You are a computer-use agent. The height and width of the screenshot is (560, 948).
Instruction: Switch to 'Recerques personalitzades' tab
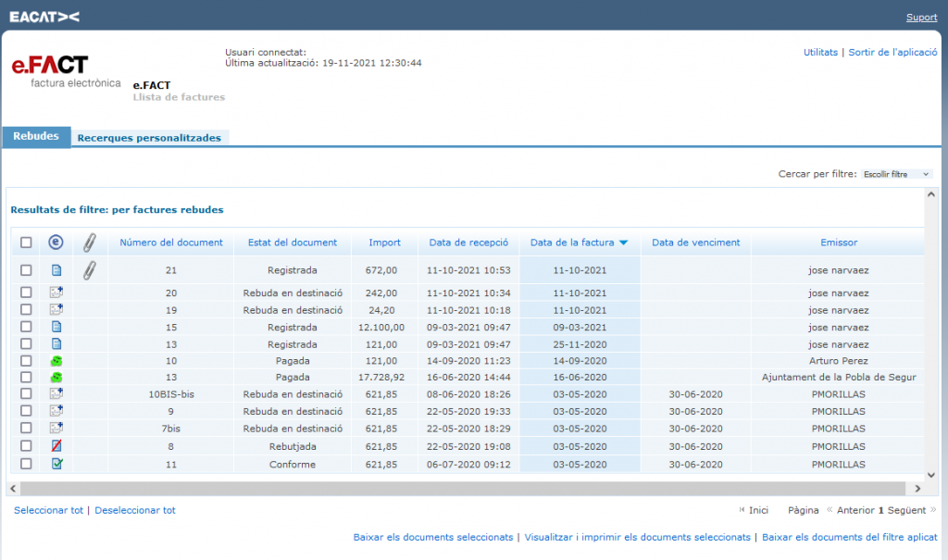149,138
